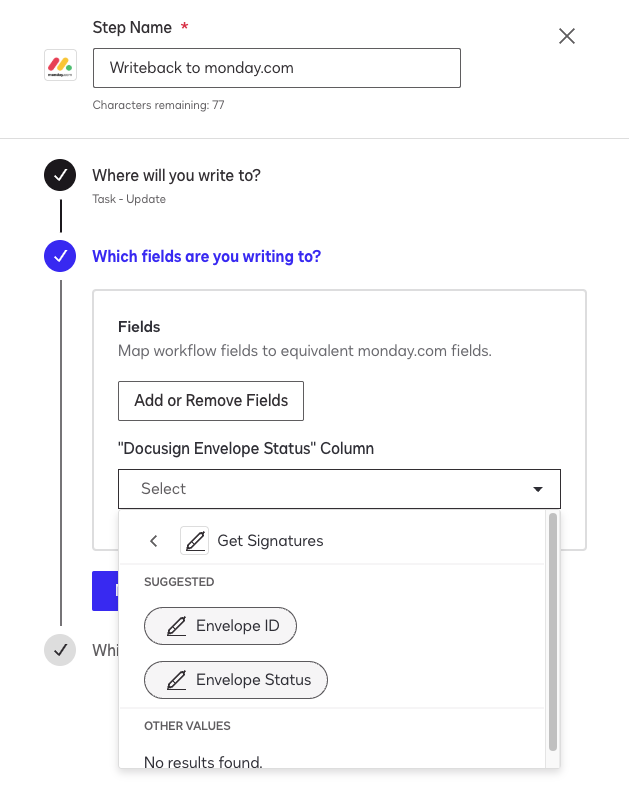Click the pen icon on Envelope ID

(177, 627)
